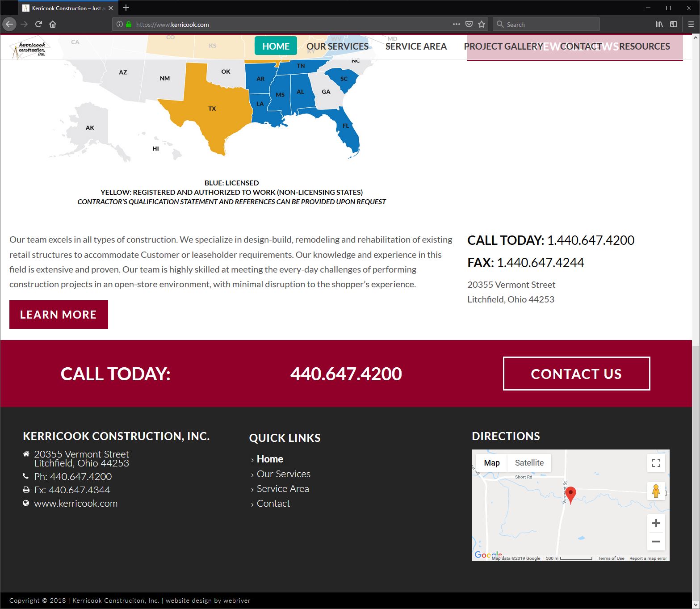Click the CONTACT US button
Screen dimensions: 700x609
[576, 374]
